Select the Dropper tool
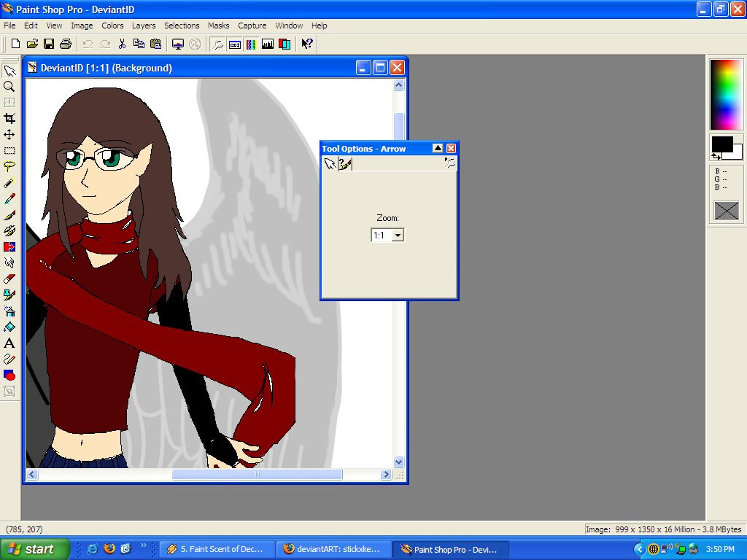The height and width of the screenshot is (560, 747). click(9, 199)
